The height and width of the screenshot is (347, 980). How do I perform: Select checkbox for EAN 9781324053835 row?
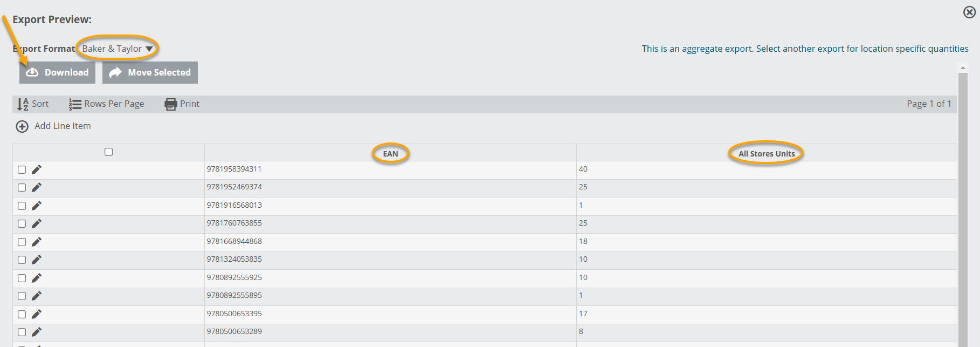(22, 260)
